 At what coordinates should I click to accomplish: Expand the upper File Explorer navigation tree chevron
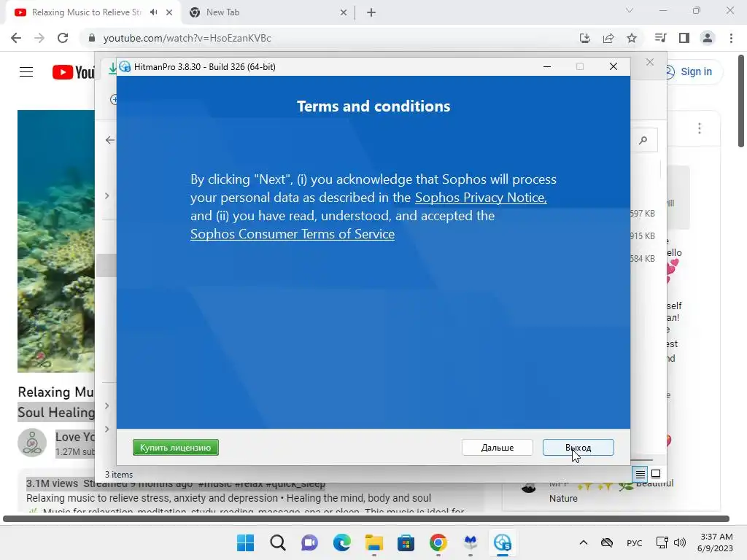point(107,195)
